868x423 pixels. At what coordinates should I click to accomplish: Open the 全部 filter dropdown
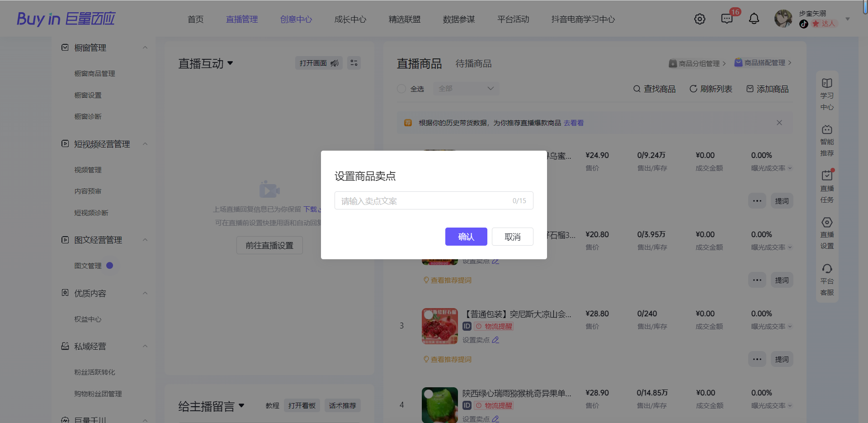(x=466, y=89)
